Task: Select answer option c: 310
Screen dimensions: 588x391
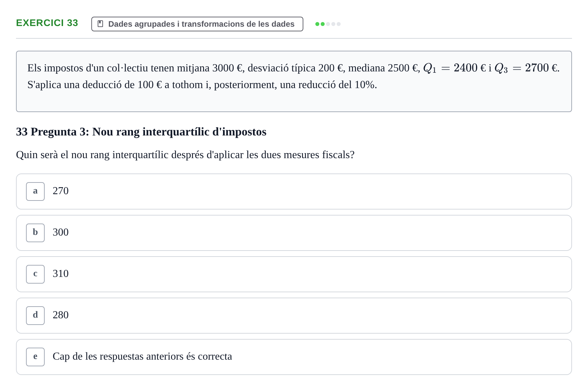Action: point(294,274)
